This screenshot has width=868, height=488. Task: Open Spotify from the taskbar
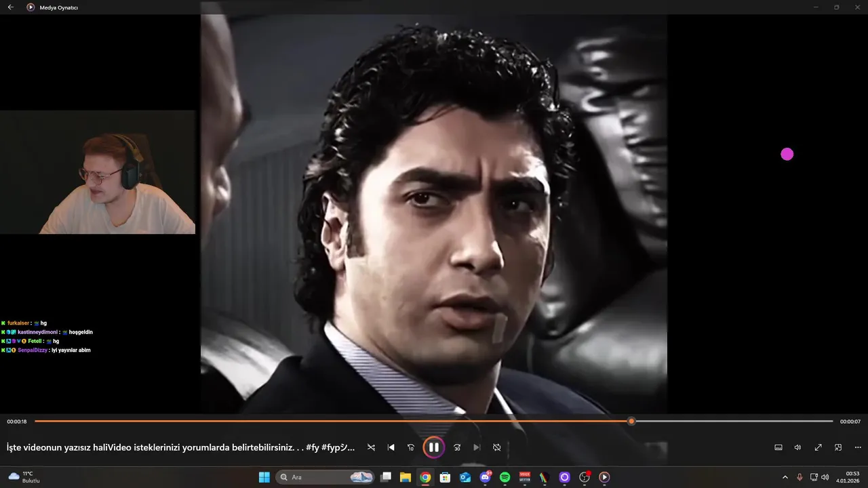(x=505, y=477)
